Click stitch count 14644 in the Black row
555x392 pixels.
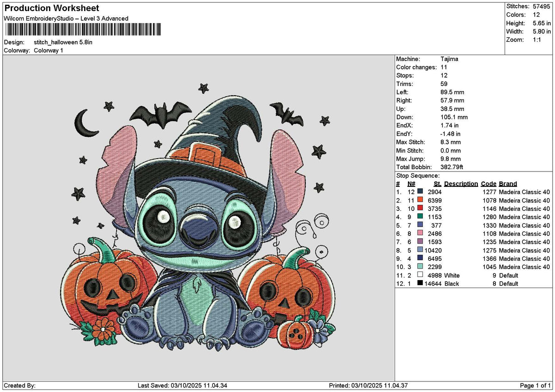[x=433, y=284]
